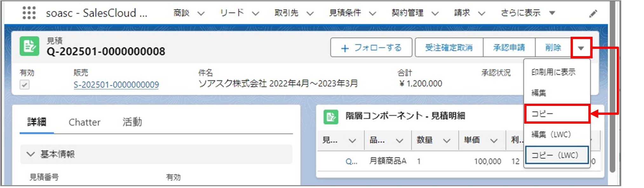Click the 階層コンポーネント - 見積明細 title
644x188 pixels.
405,116
